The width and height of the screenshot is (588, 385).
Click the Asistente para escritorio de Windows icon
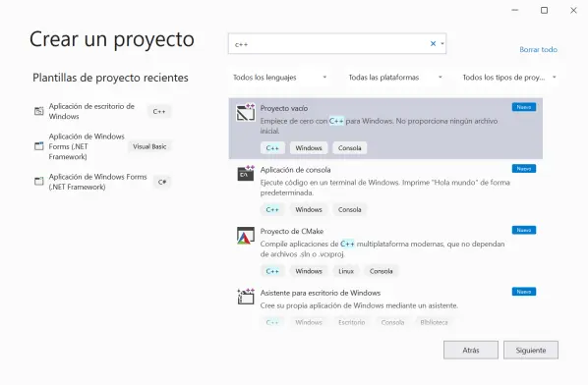246,297
